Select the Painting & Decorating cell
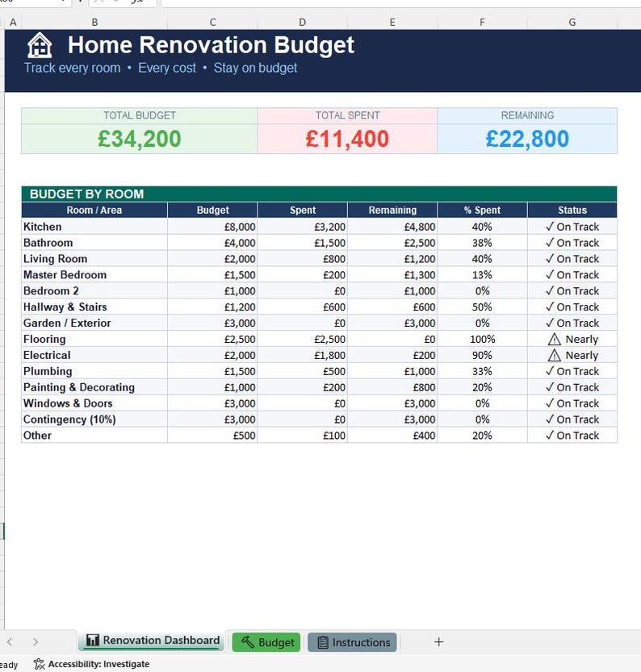This screenshot has width=641, height=672. [94, 387]
